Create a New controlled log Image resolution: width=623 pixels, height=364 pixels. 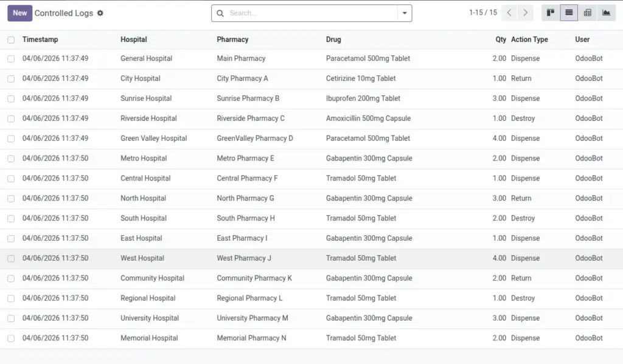(19, 13)
